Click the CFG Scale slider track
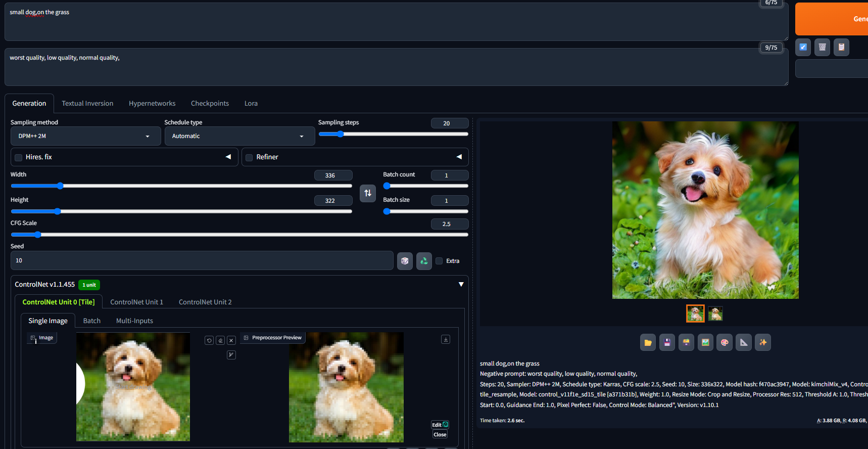 click(x=239, y=235)
